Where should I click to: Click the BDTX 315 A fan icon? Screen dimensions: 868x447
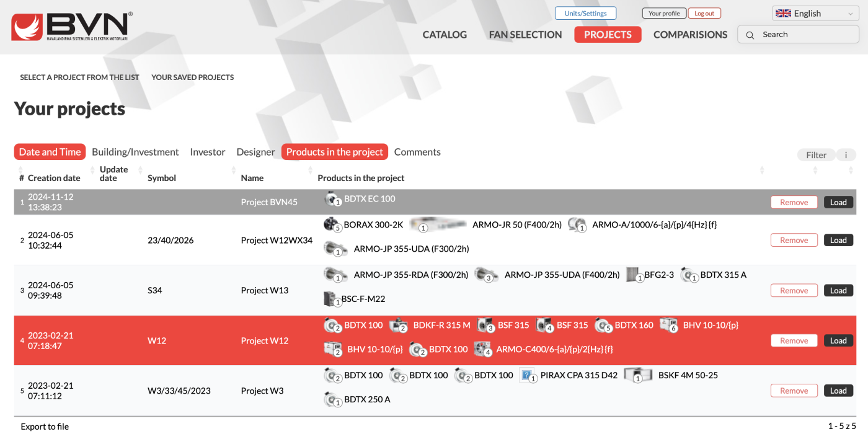click(689, 275)
